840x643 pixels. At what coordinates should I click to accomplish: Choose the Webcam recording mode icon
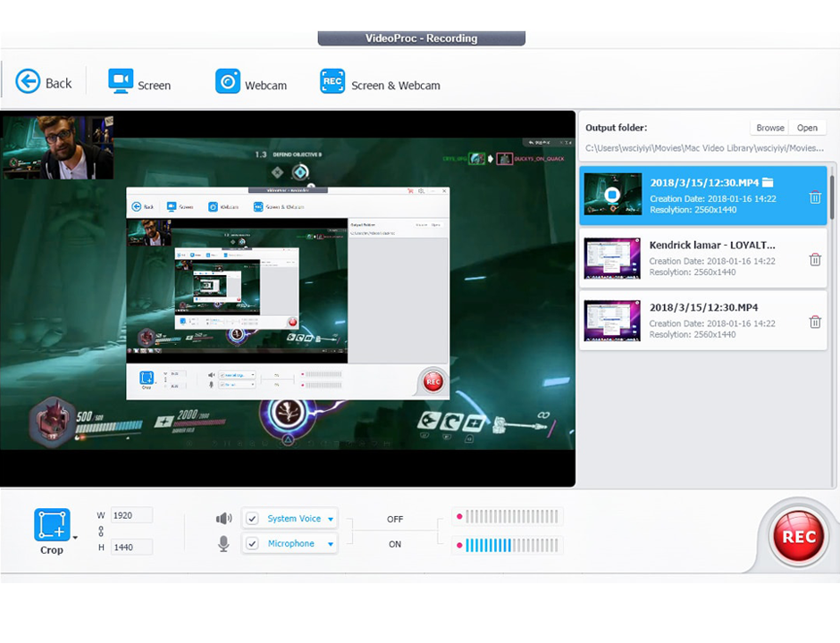228,81
